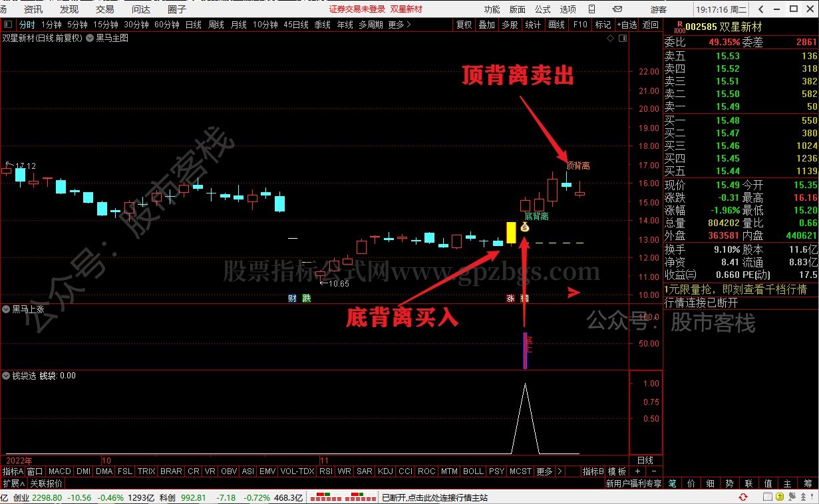Toggle 复权 price adjustment
This screenshot has width=819, height=504.
tap(464, 25)
